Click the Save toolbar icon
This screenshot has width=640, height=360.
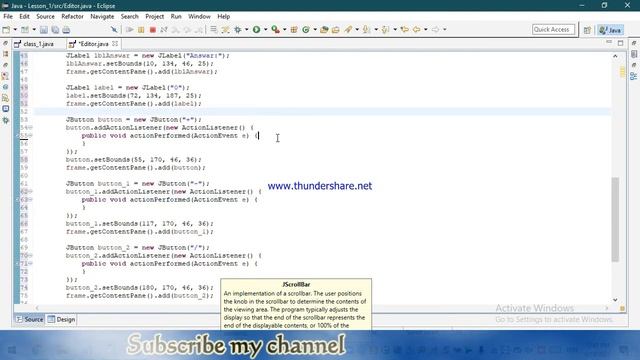tap(44, 30)
